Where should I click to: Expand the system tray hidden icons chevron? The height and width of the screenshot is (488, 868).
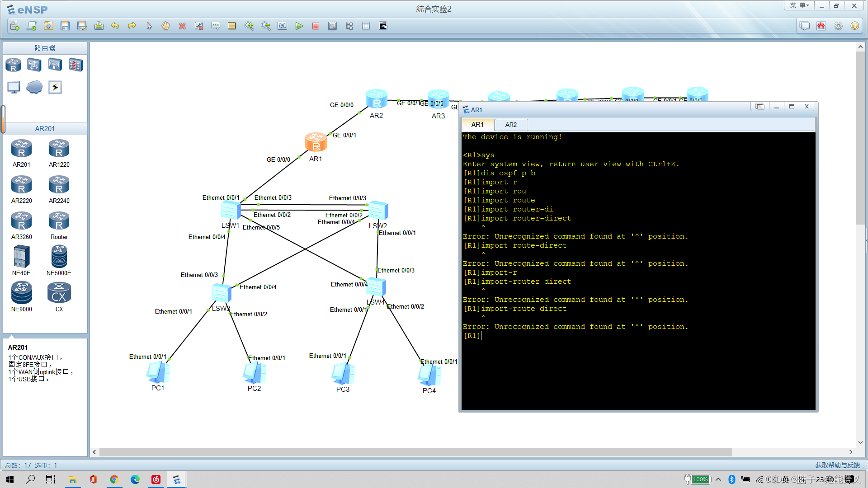click(x=718, y=479)
